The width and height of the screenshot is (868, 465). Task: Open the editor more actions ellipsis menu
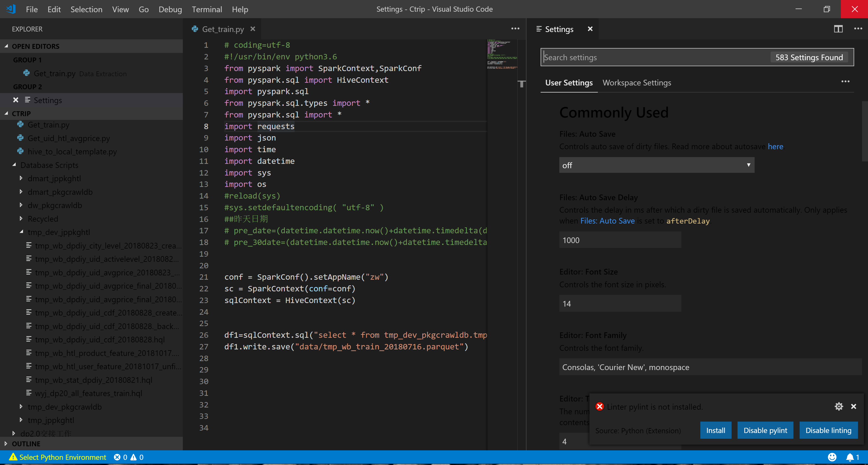[515, 29]
